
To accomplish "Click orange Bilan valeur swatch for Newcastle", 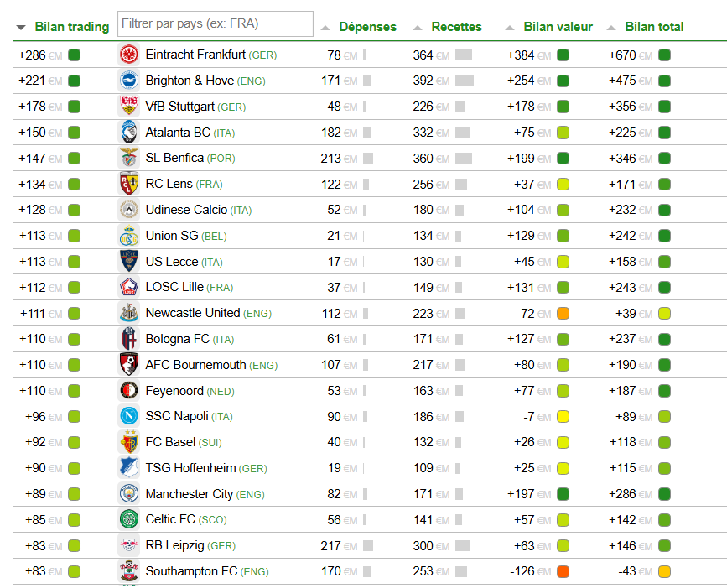I will point(563,314).
